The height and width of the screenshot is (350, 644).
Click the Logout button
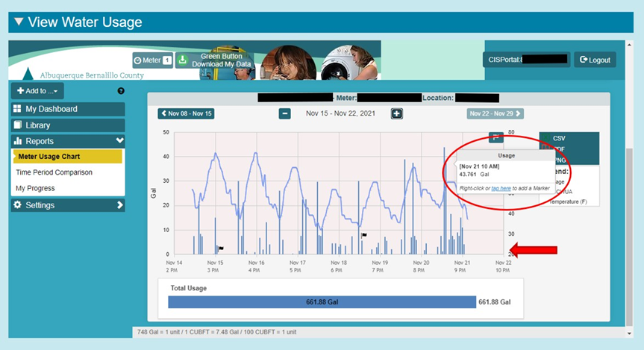click(x=595, y=60)
